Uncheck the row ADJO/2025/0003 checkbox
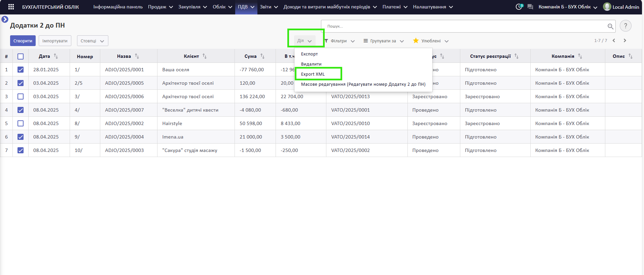This screenshot has height=275, width=644. click(21, 150)
